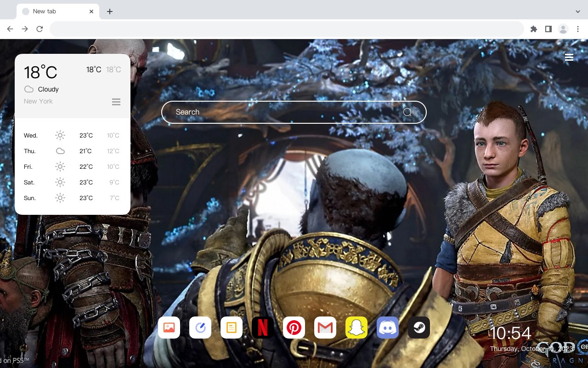Screen dimensions: 588x368
Task: Go forward to next page
Action: click(x=25, y=29)
